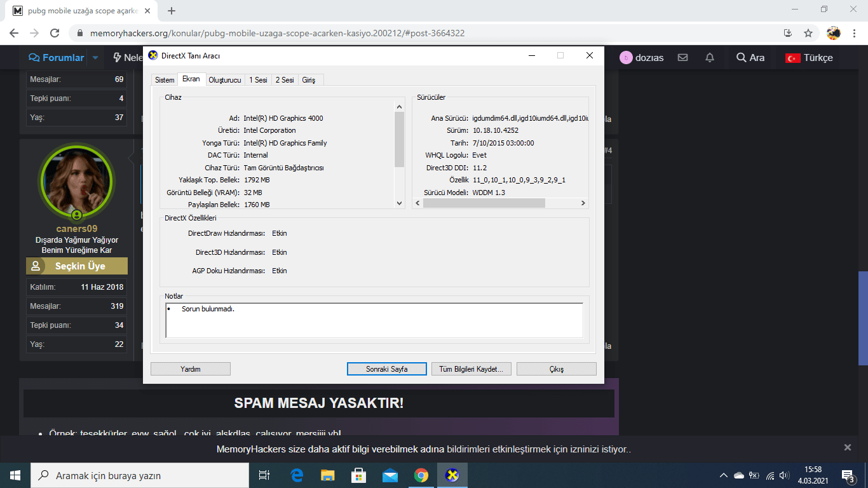Image resolution: width=868 pixels, height=488 pixels.
Task: Select 1792 MB memory value
Action: (x=257, y=180)
